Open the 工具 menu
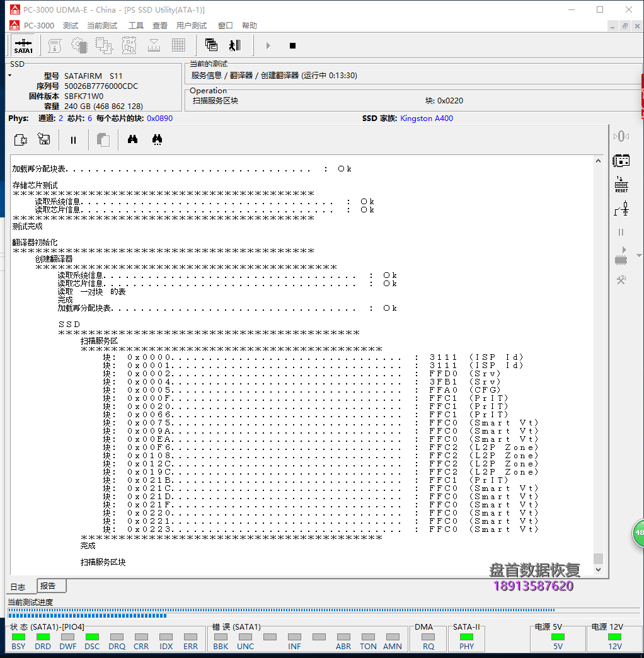This screenshot has width=644, height=658. (x=136, y=26)
